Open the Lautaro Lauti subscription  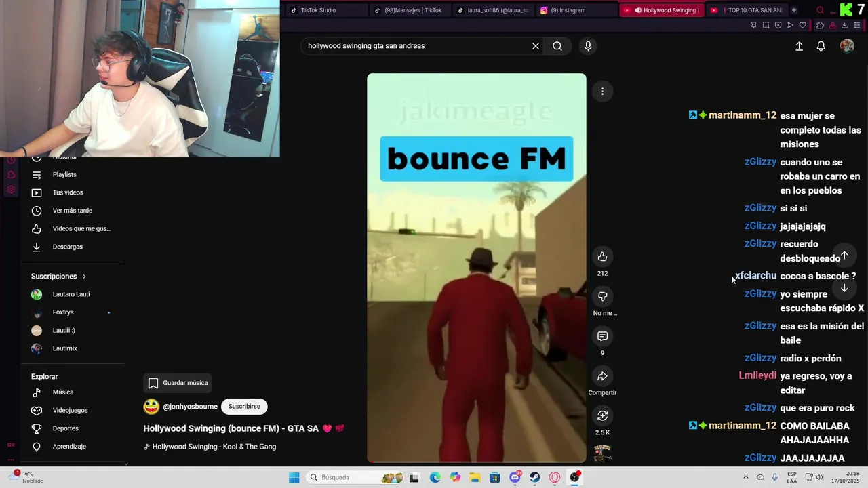[x=73, y=294]
